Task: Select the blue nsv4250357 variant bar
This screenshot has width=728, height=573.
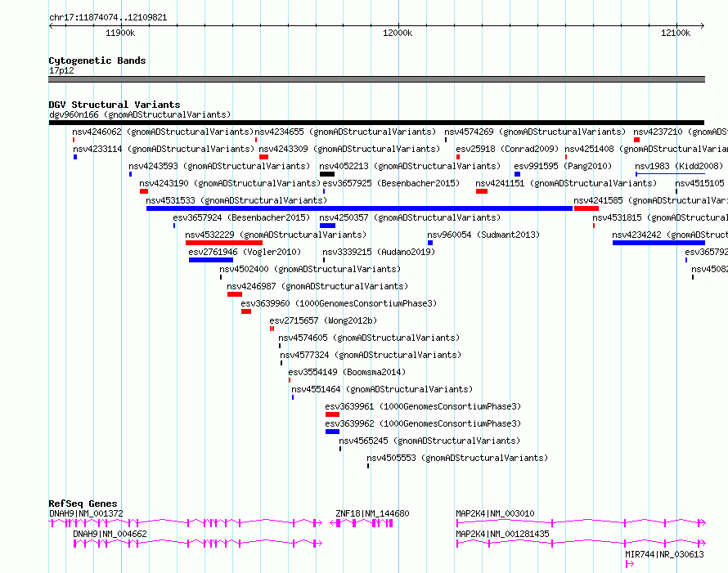Action: click(327, 226)
